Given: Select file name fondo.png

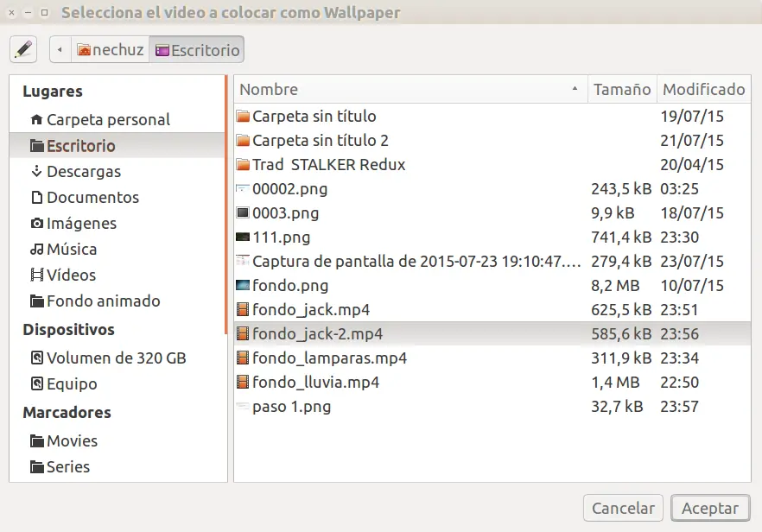Looking at the screenshot, I should click(290, 286).
